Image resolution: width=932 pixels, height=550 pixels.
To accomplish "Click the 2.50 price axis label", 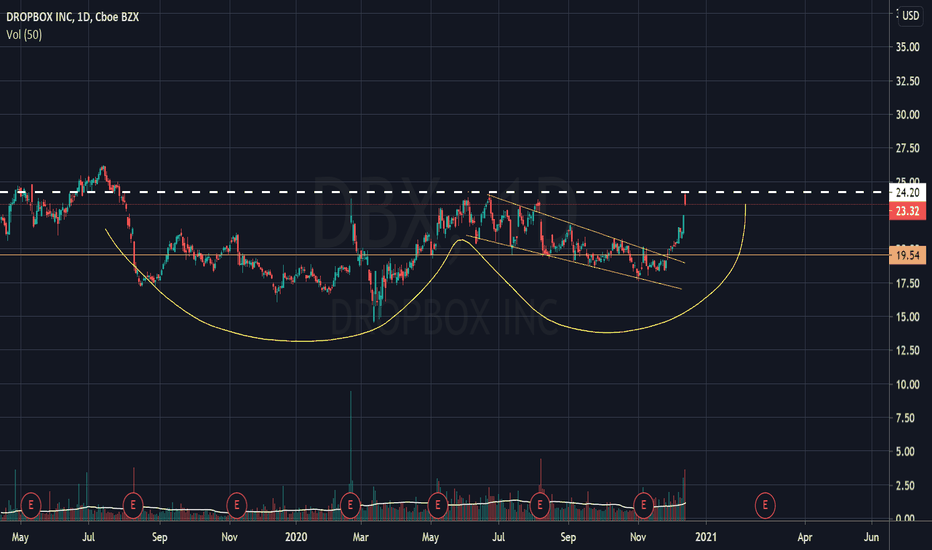I will tap(907, 486).
